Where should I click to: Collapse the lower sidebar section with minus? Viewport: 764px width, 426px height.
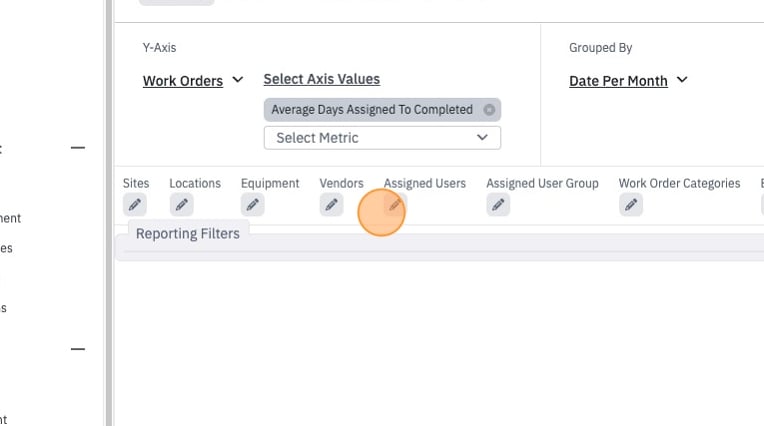tap(78, 349)
